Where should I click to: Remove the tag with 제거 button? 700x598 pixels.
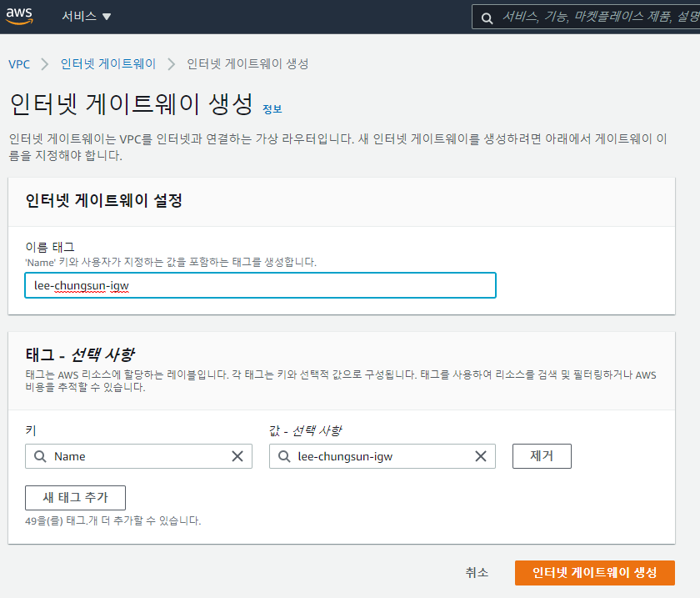[x=542, y=456]
